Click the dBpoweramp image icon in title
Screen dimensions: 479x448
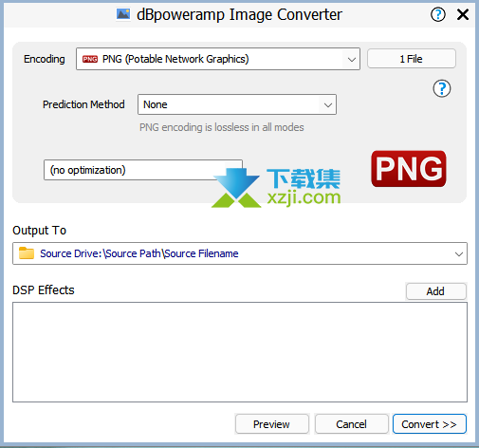[123, 14]
